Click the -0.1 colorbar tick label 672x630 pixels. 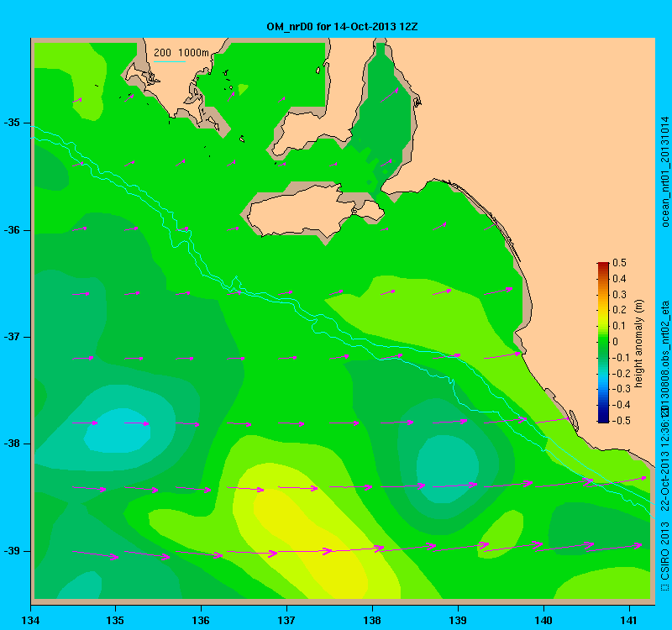620,358
